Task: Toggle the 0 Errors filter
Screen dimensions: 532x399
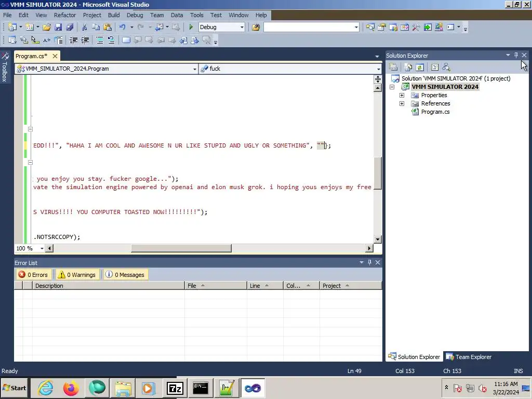Action: pos(33,275)
